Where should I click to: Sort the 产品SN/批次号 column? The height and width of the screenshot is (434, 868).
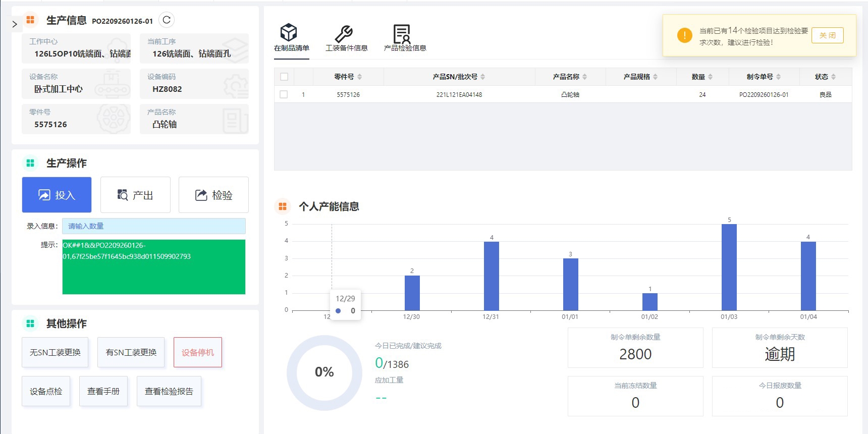point(483,77)
